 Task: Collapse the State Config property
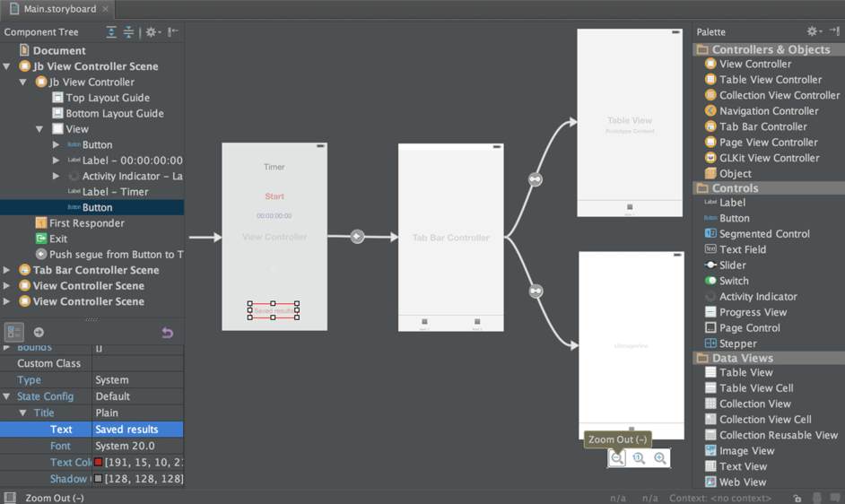point(6,396)
